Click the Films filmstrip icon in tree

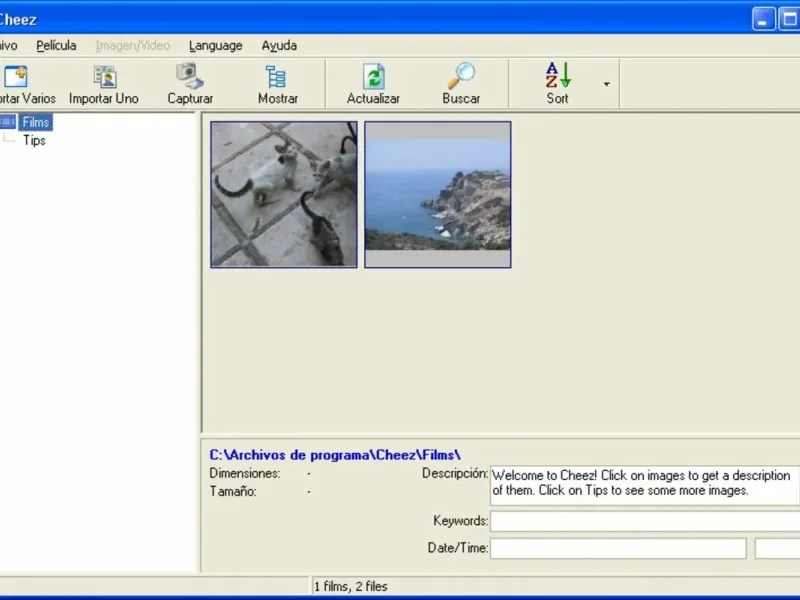[x=8, y=122]
